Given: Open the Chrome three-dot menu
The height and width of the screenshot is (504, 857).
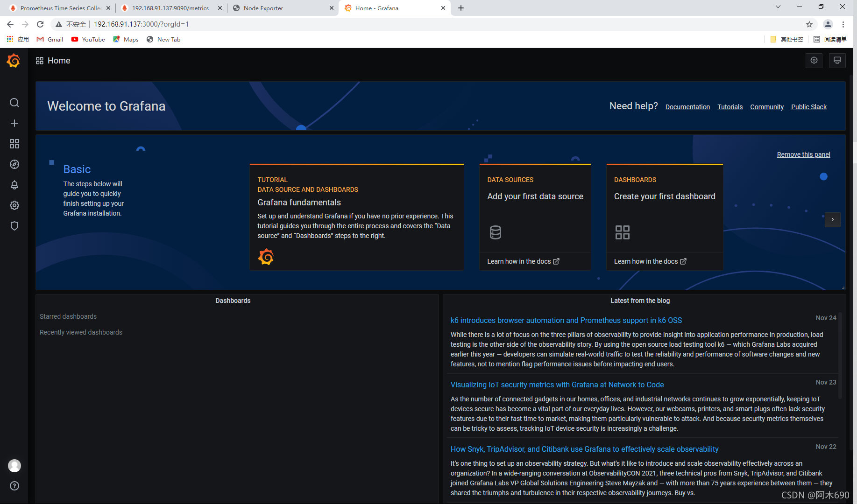Looking at the screenshot, I should (843, 24).
